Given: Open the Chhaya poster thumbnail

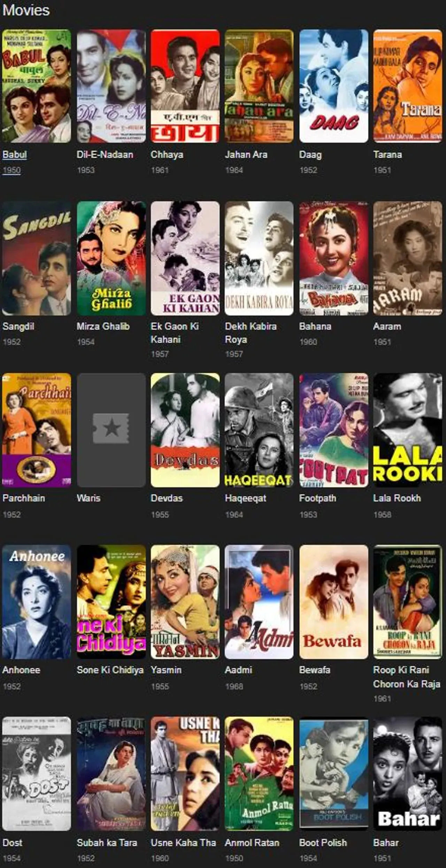Looking at the screenshot, I should click(185, 86).
